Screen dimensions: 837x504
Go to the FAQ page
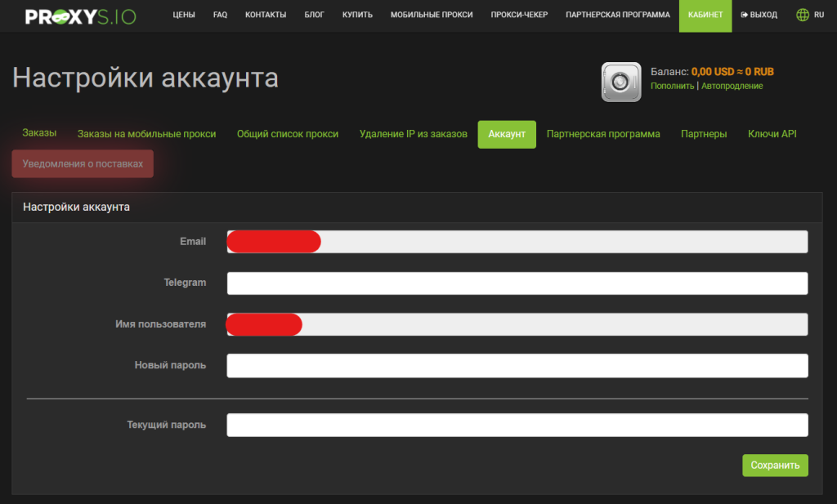point(220,16)
